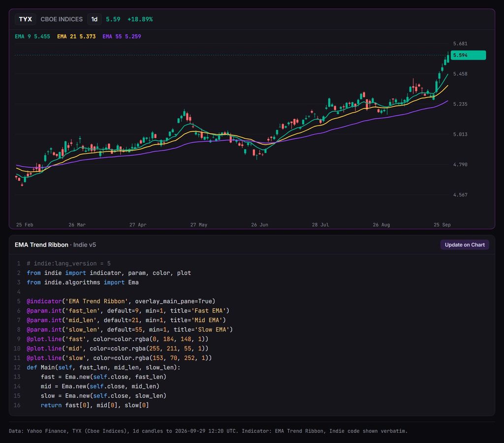Click the 5.59 last price value
This screenshot has width=504, height=443.
coord(113,19)
